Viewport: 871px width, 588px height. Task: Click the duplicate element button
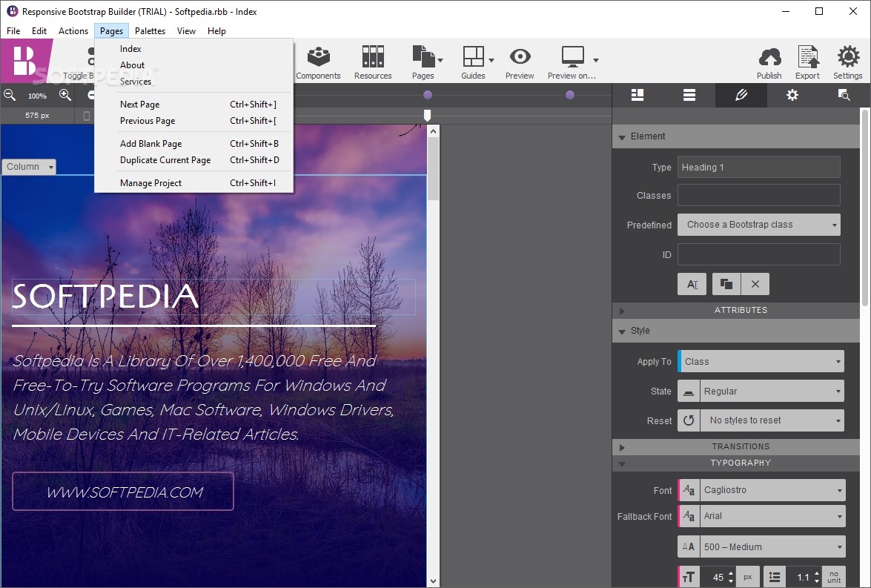[726, 284]
